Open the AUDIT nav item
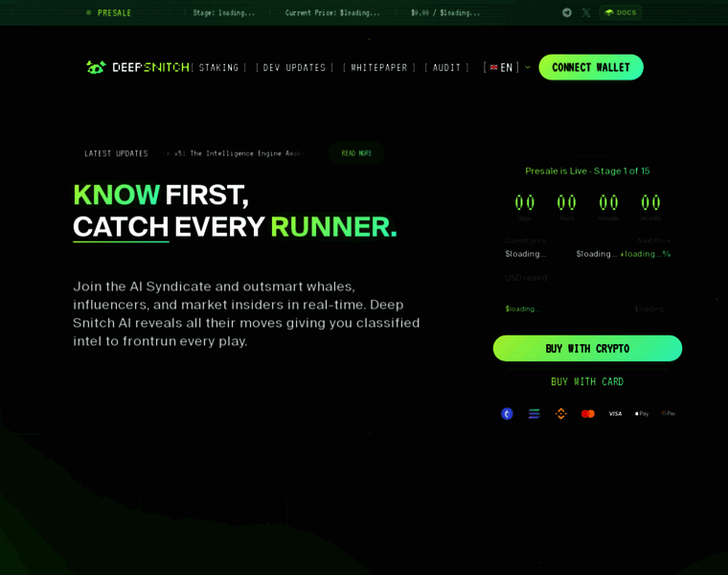The image size is (728, 575). pos(446,68)
